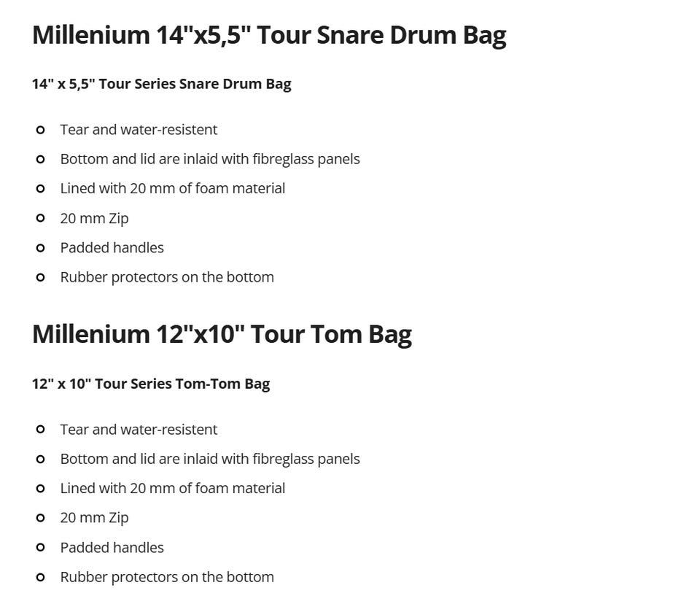
Task: Click Tear and water-resistent bullet under Tom Bag
Action: click(x=139, y=430)
